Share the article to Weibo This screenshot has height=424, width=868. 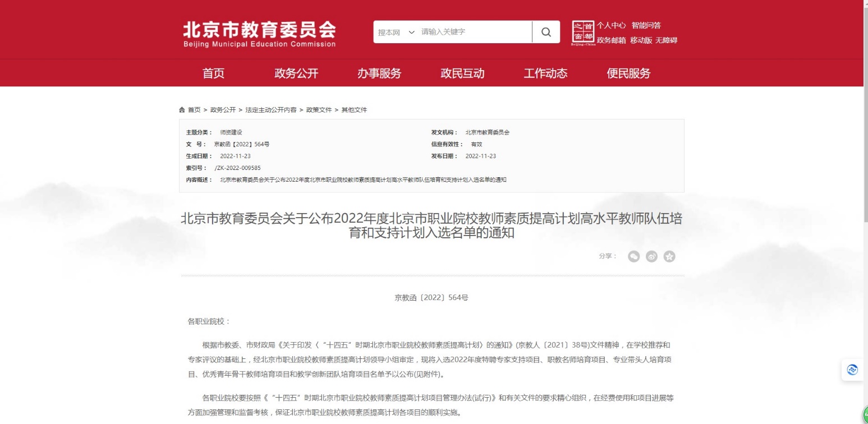[x=651, y=256]
